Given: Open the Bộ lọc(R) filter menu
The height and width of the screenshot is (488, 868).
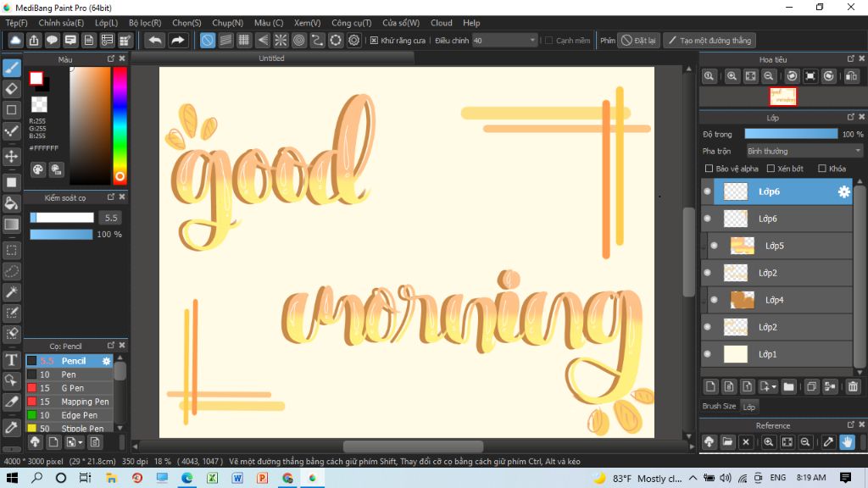Looking at the screenshot, I should tap(145, 23).
